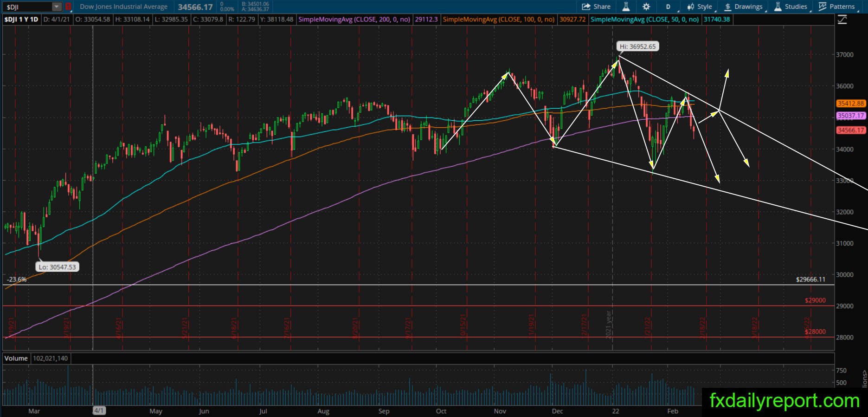Click the 200 SMA value 29112.3
Screen dimensions: 868x417
(426, 20)
